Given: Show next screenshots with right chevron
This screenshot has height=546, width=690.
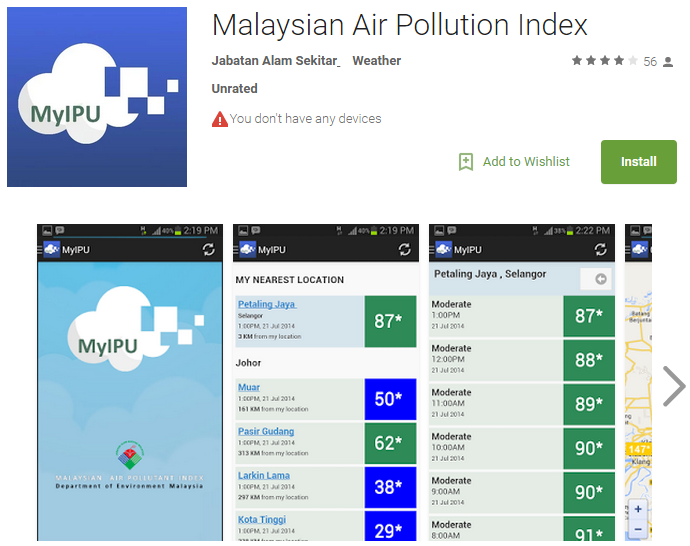Looking at the screenshot, I should coord(674,386).
